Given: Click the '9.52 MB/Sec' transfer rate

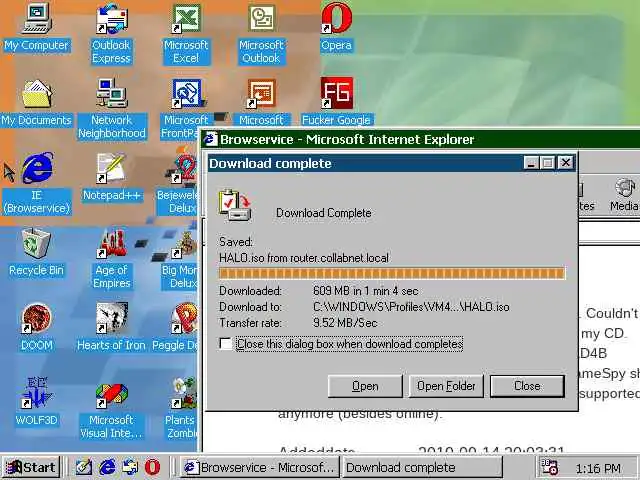Looking at the screenshot, I should 345,323.
